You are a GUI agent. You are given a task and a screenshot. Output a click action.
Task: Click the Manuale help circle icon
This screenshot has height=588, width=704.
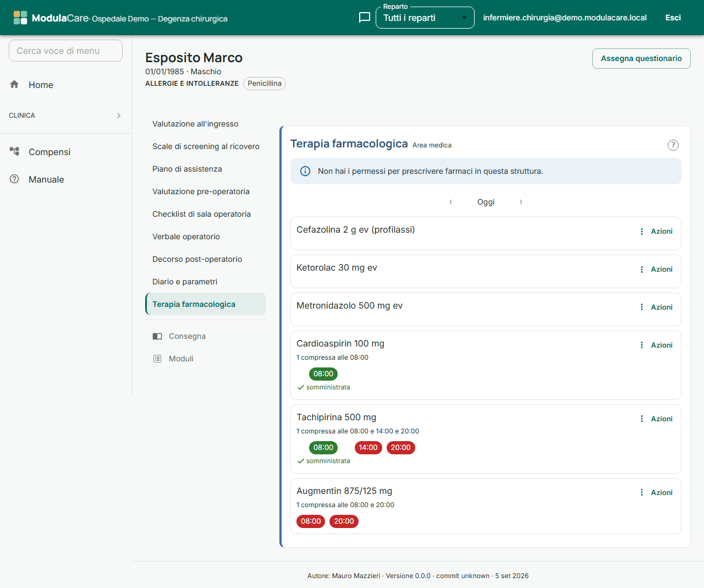coord(14,179)
